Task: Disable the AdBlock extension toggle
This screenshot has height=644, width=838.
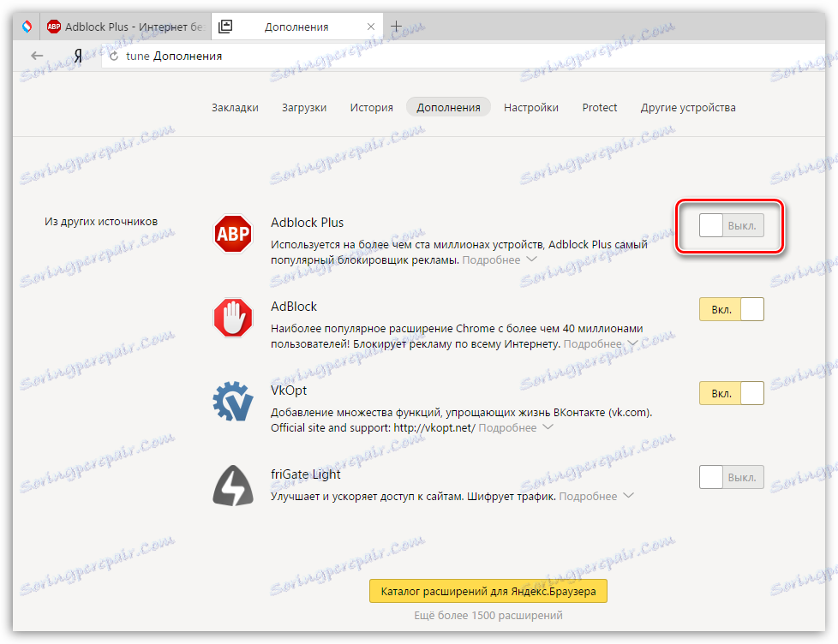Action: (x=731, y=309)
